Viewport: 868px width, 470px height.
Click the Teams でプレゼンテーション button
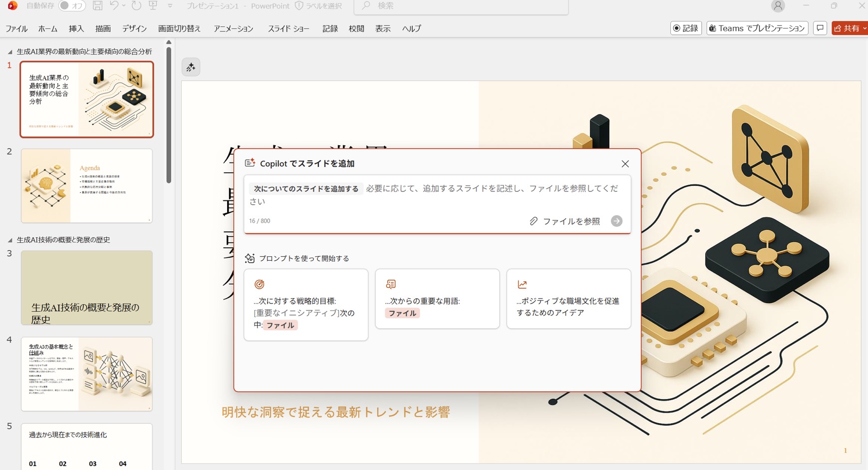tap(757, 28)
